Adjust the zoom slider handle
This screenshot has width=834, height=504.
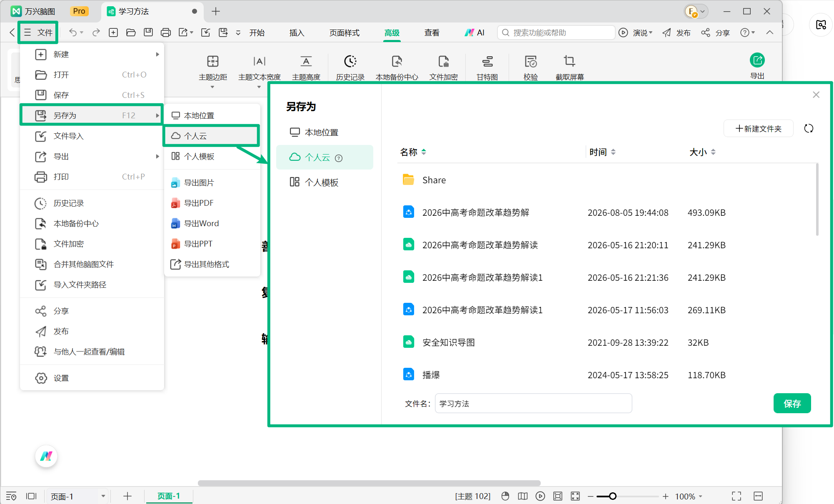pyautogui.click(x=612, y=496)
